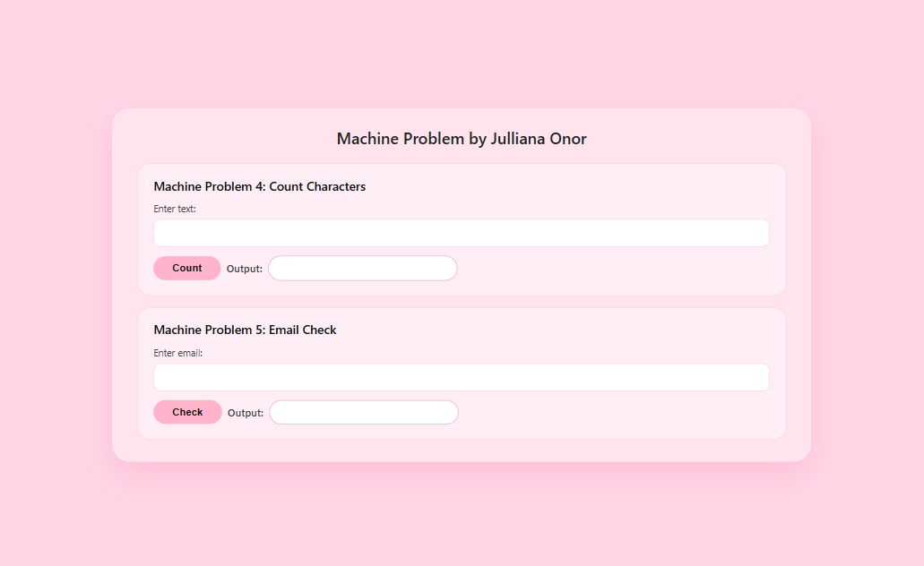Click the rounded output box beside Check button
924x566 pixels.
click(x=363, y=412)
